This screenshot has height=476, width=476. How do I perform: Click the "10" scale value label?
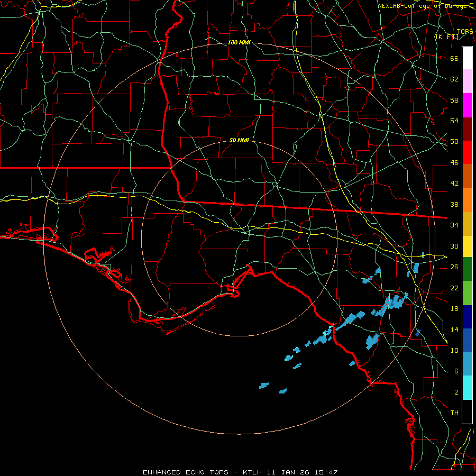click(x=454, y=350)
